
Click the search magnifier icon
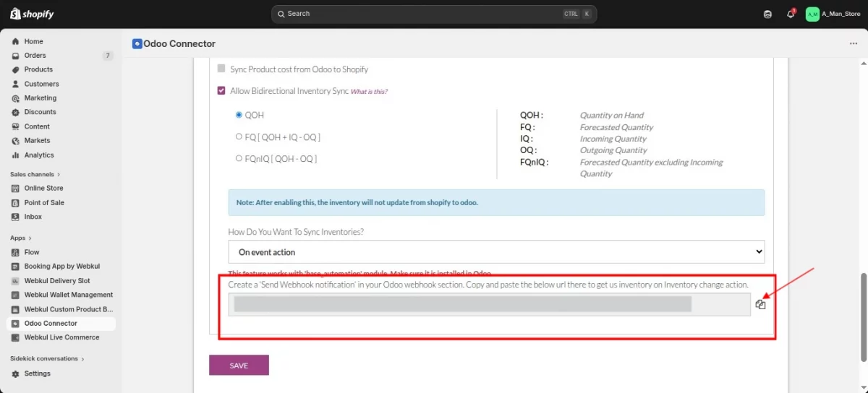pos(281,14)
